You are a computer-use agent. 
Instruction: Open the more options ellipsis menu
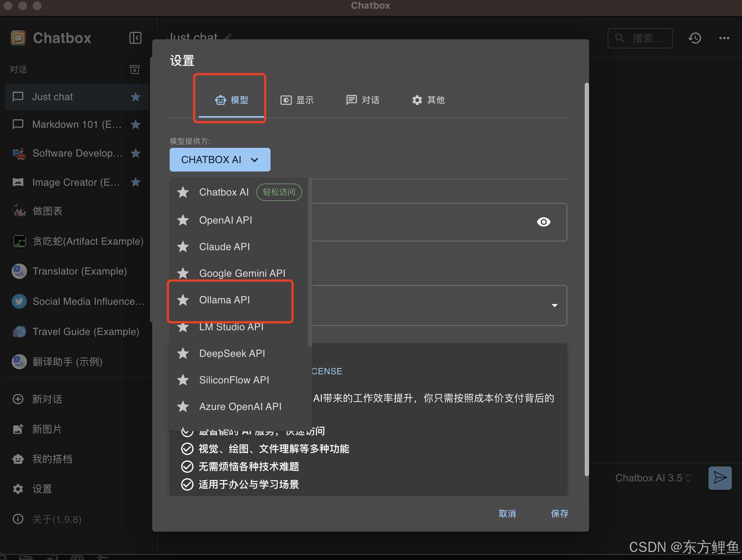point(724,38)
